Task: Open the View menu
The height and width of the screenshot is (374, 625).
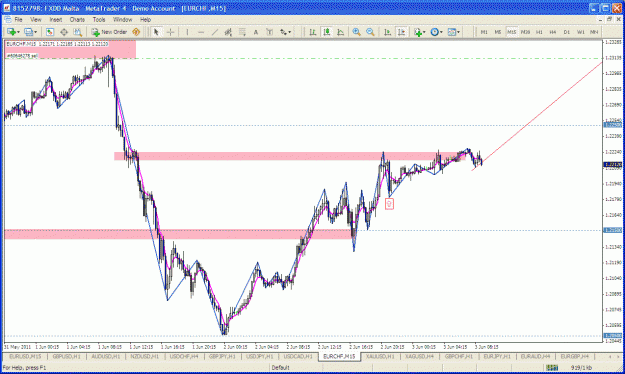Action: pos(35,20)
